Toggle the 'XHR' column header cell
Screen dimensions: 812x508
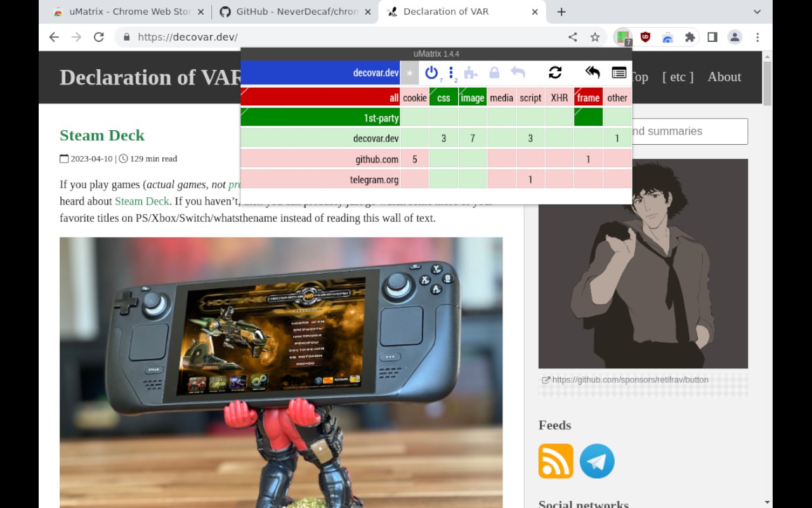click(x=560, y=97)
